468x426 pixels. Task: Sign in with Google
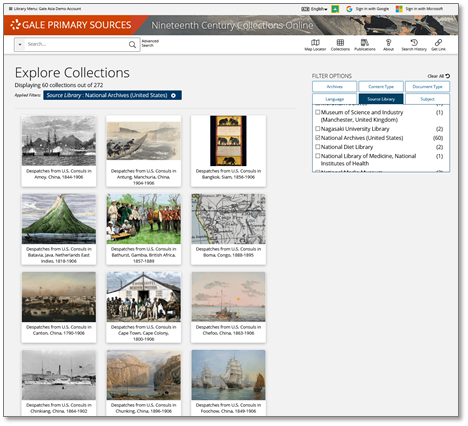click(367, 9)
